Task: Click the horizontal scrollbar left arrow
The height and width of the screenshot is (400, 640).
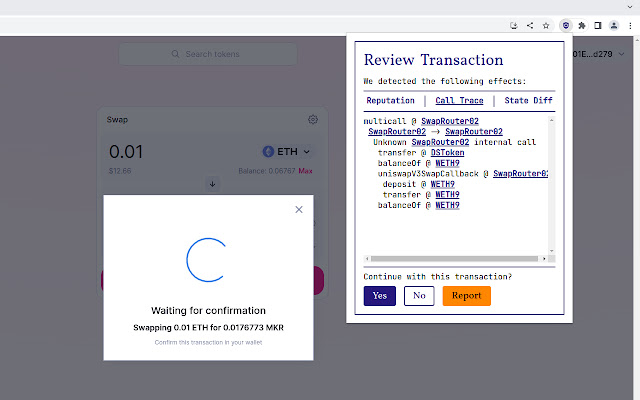Action: pos(367,259)
